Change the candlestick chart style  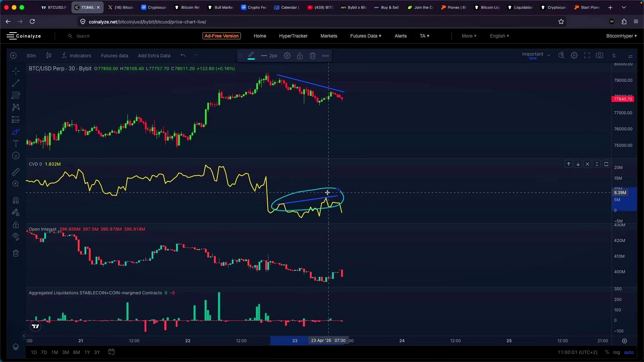(x=49, y=56)
